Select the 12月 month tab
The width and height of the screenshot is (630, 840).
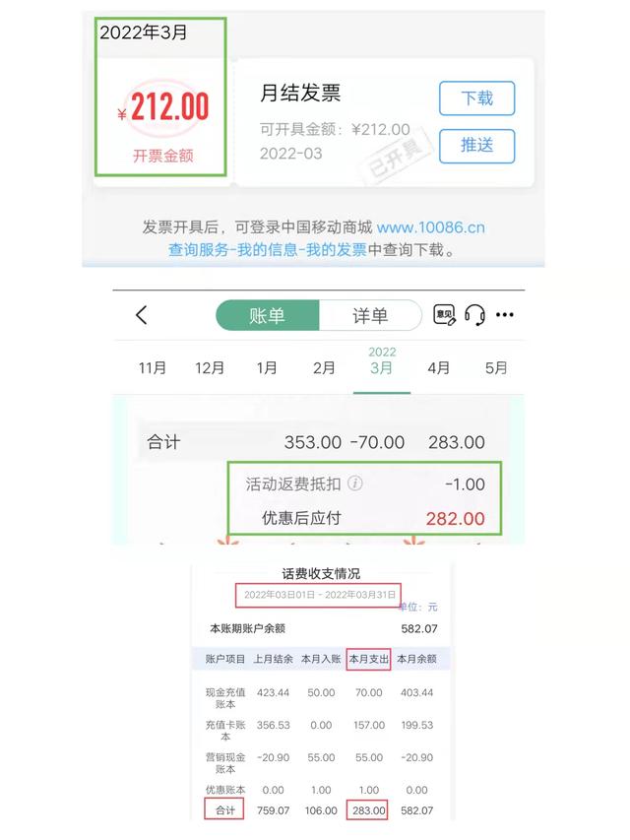(x=210, y=368)
